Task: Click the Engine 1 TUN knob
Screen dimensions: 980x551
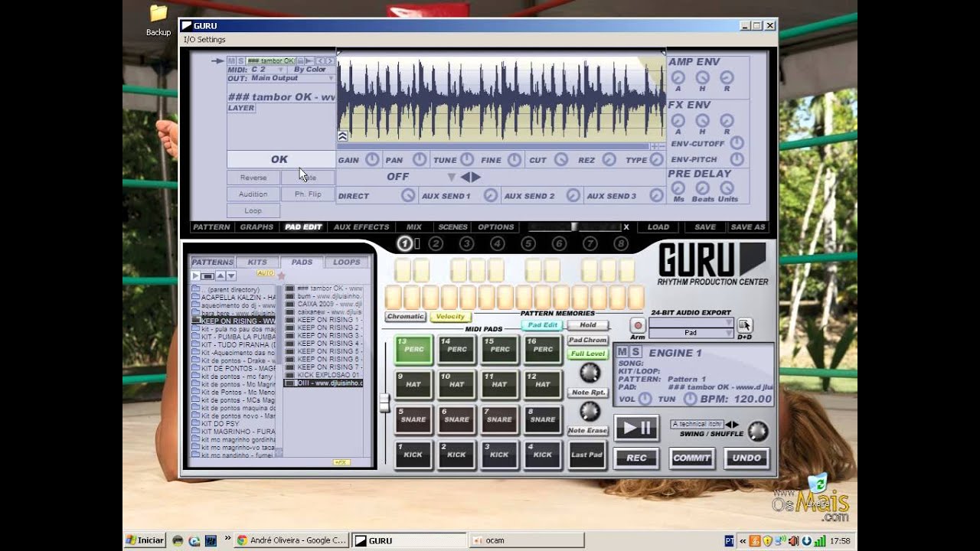Action: (x=690, y=399)
